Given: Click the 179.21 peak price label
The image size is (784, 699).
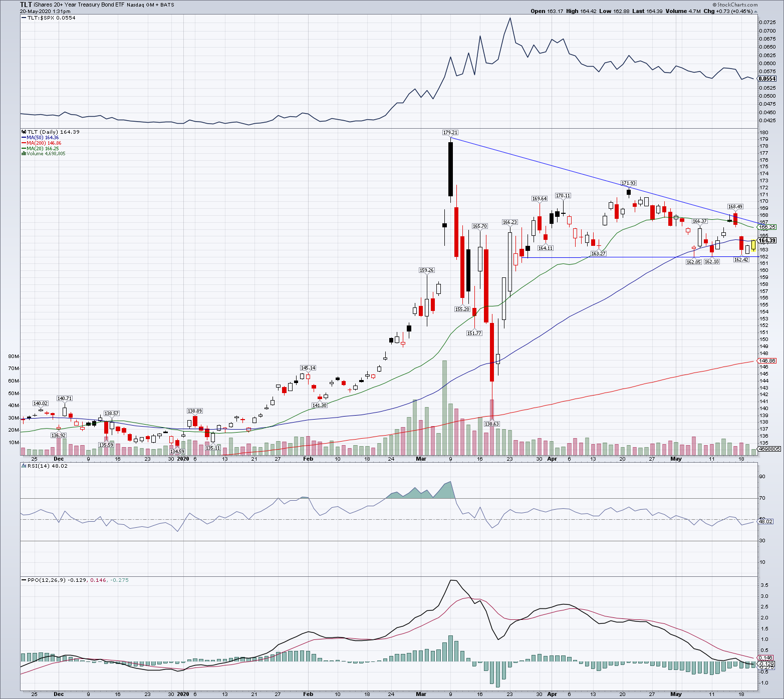Looking at the screenshot, I should click(x=450, y=133).
